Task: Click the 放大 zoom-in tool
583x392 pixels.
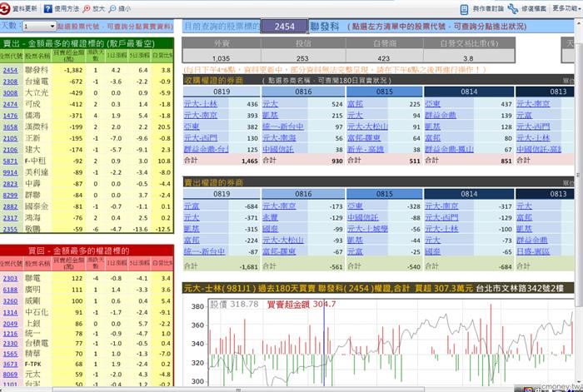Action: pos(93,8)
